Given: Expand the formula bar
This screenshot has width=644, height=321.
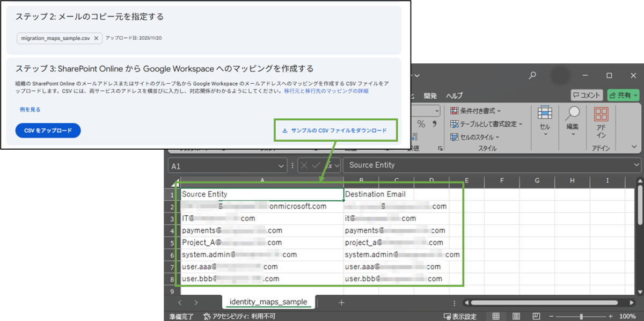Looking at the screenshot, I should (637, 165).
